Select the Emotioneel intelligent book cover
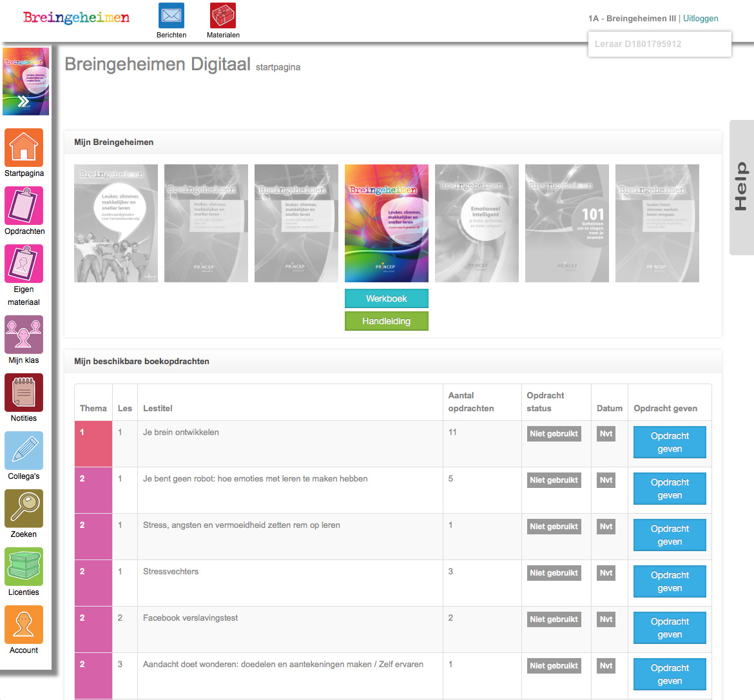The height and width of the screenshot is (700, 754). 477,223
